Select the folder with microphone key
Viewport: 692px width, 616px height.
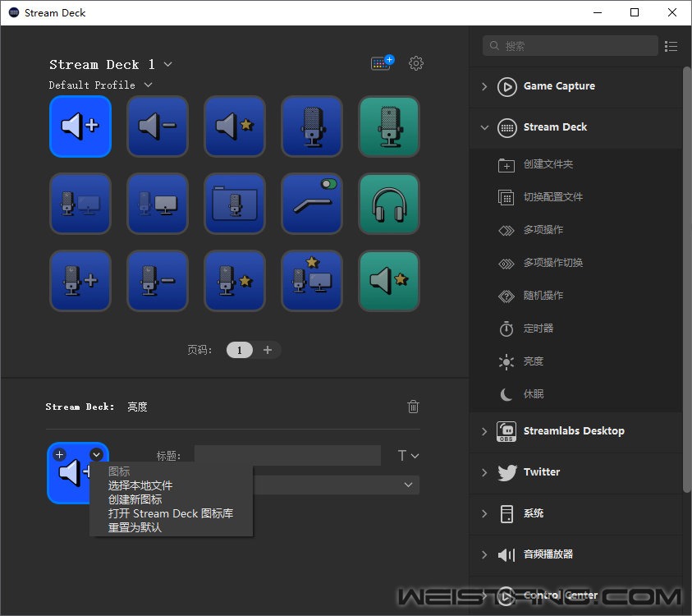[235, 204]
